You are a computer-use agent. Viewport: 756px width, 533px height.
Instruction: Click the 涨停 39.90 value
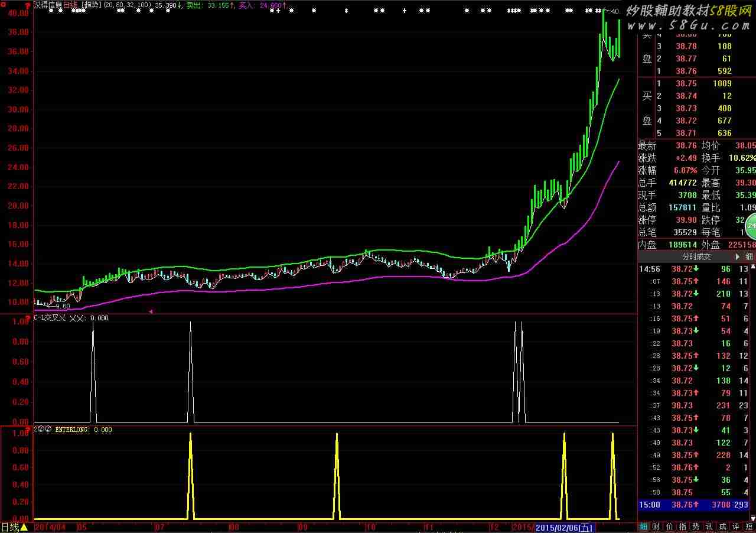tap(686, 220)
